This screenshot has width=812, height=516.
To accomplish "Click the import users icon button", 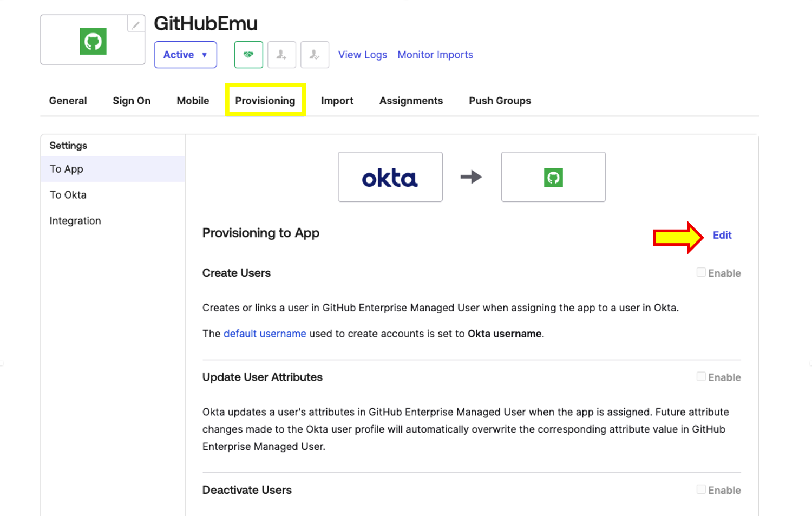I will coord(281,55).
